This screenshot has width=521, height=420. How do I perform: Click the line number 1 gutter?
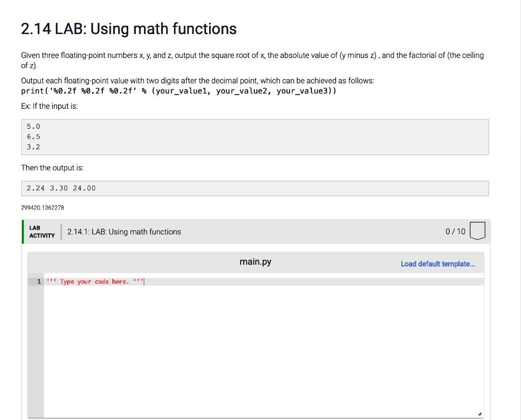click(x=38, y=281)
